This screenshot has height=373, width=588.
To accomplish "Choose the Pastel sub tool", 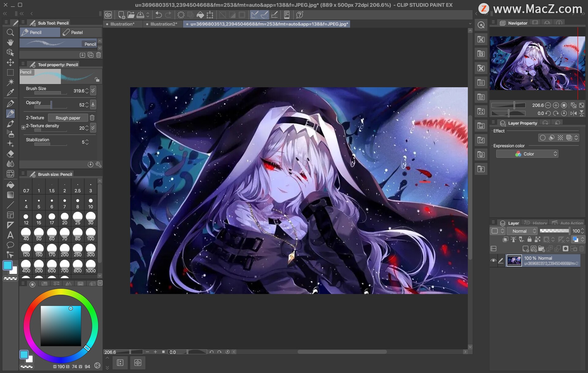I will click(x=77, y=32).
